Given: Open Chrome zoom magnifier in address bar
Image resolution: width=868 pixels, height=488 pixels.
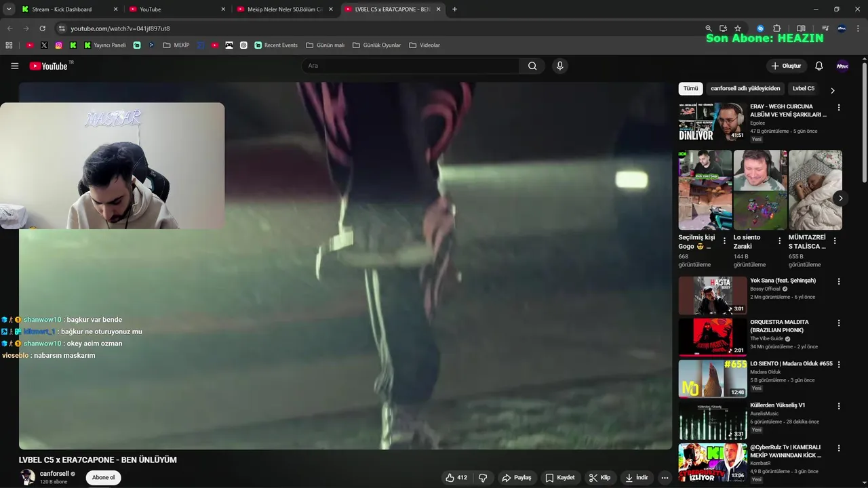Looking at the screenshot, I should tap(709, 28).
